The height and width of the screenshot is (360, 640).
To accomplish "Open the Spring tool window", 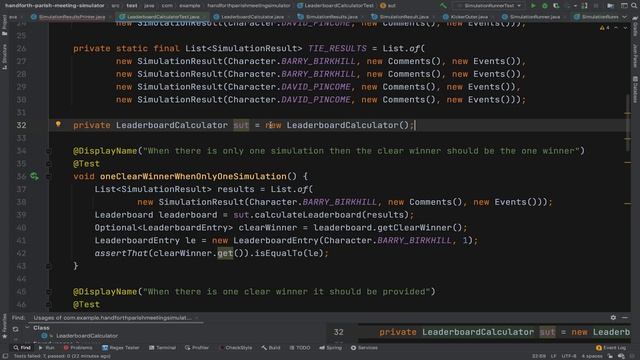I will coord(331,348).
